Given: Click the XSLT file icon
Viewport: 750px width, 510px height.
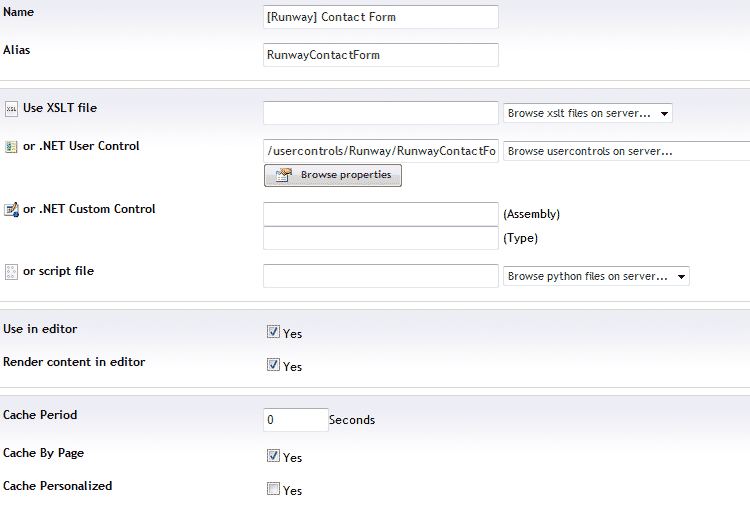Looking at the screenshot, I should tap(11, 108).
